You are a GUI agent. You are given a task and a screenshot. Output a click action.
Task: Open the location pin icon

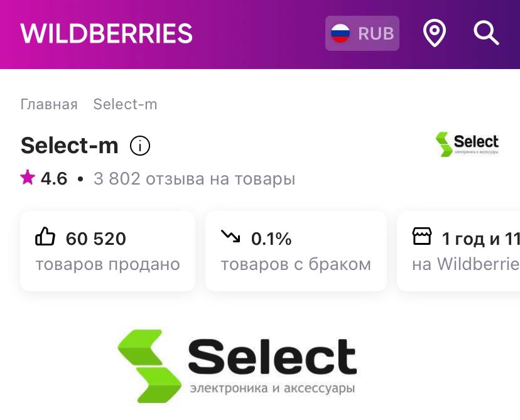pyautogui.click(x=434, y=33)
